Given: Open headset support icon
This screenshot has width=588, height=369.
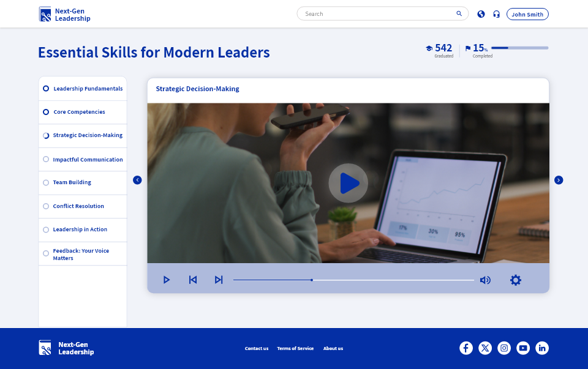Looking at the screenshot, I should [496, 14].
